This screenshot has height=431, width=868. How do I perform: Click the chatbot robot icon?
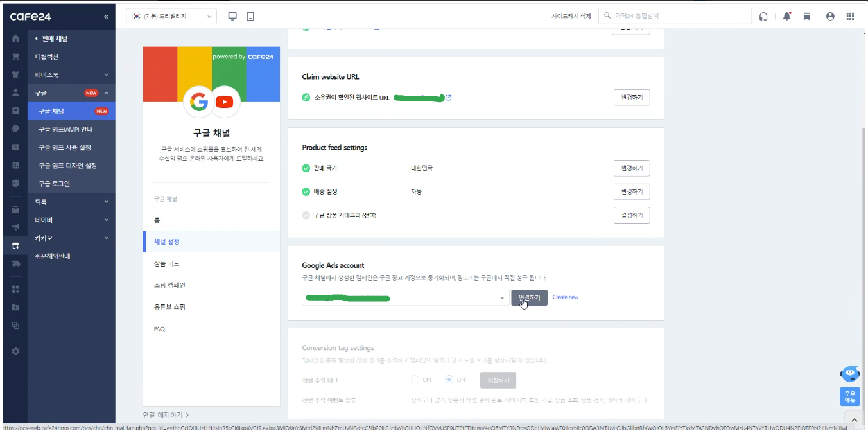tap(850, 373)
